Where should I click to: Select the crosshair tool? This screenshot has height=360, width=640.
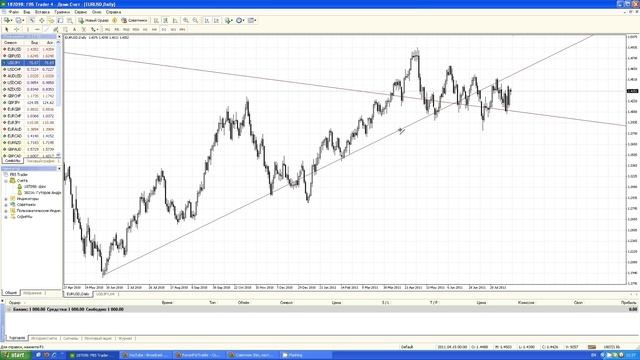[16, 29]
